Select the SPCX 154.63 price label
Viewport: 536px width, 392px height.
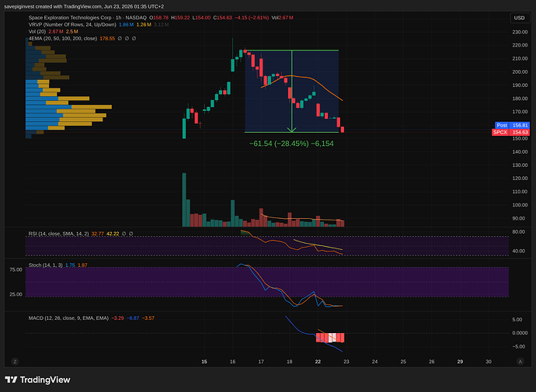pos(510,132)
